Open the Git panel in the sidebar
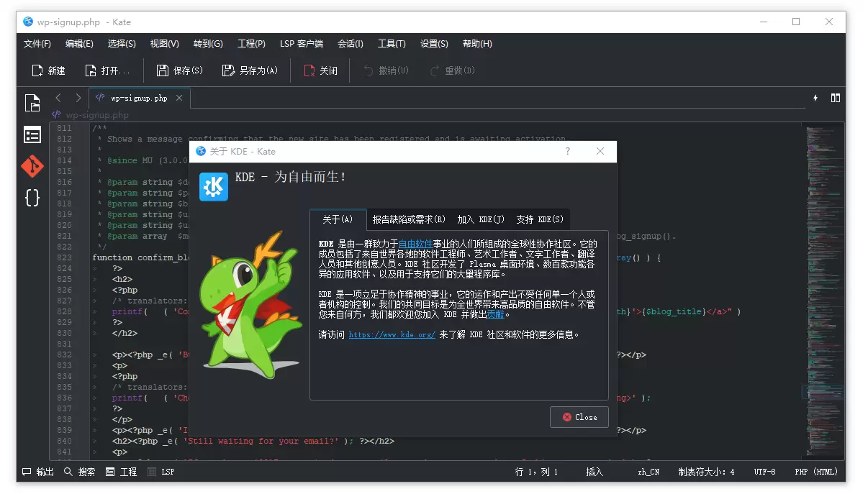868x494 pixels. pyautogui.click(x=32, y=166)
